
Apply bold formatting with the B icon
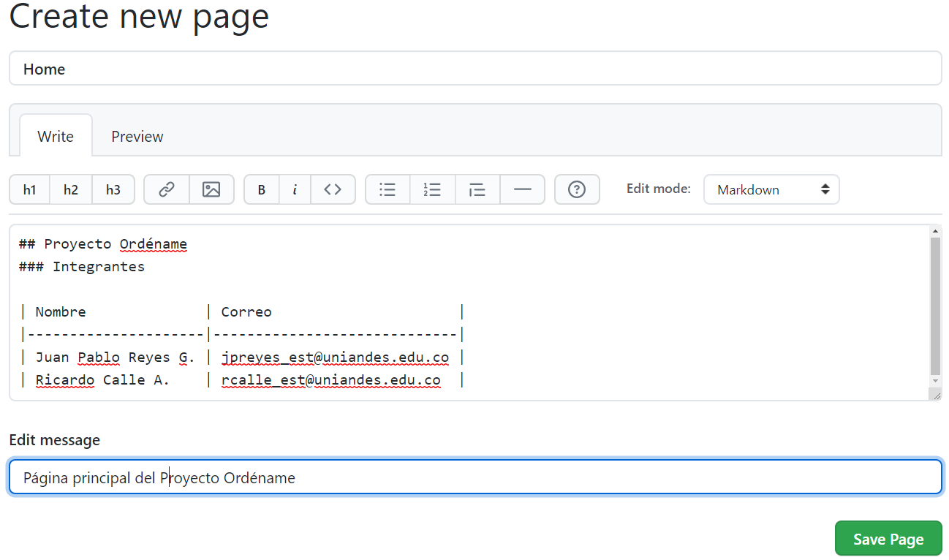point(261,189)
